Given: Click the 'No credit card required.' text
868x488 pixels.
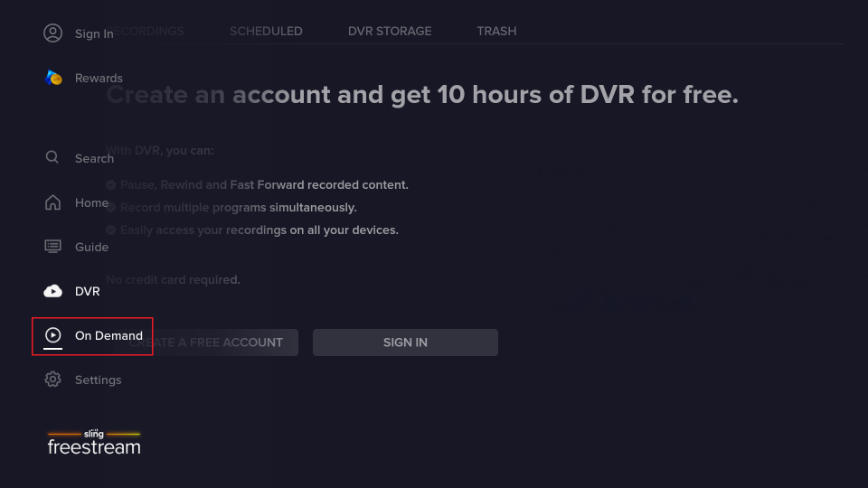Looking at the screenshot, I should click(x=173, y=280).
